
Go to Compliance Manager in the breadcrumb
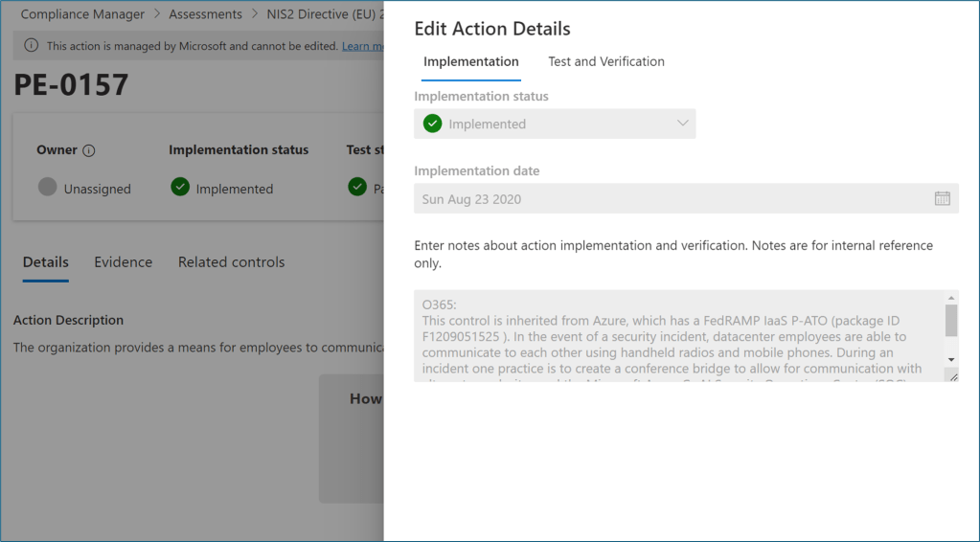point(82,14)
